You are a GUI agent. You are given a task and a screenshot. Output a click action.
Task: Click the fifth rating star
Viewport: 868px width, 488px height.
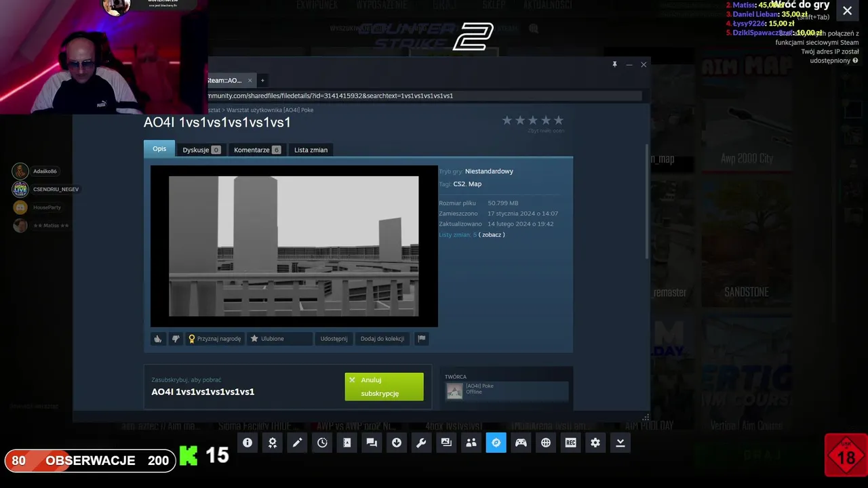coord(559,120)
